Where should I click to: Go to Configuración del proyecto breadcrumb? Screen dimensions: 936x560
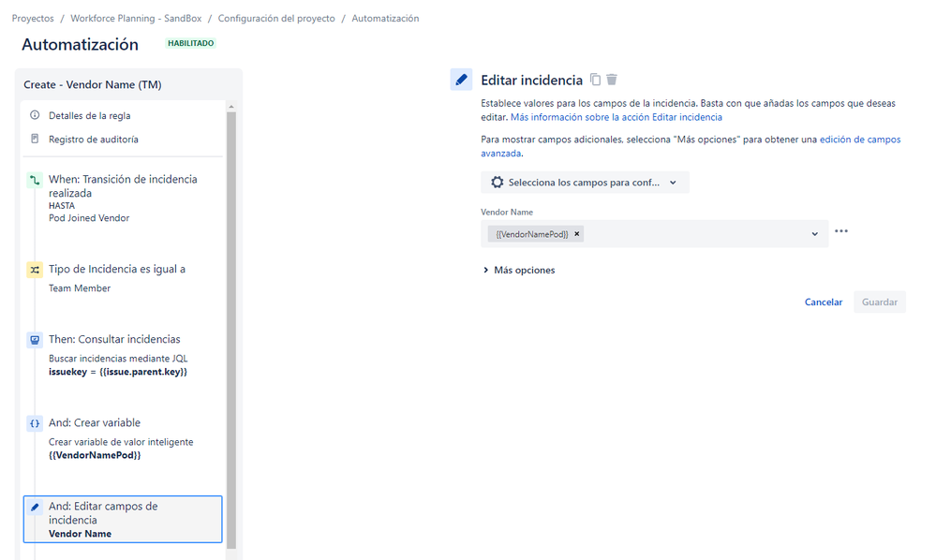click(276, 19)
